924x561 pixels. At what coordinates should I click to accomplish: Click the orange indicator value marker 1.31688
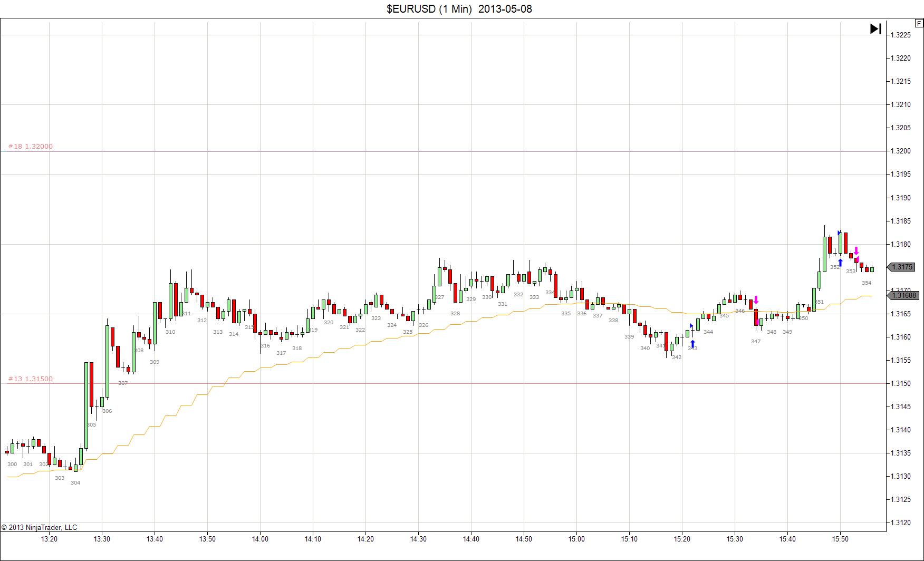tap(902, 295)
